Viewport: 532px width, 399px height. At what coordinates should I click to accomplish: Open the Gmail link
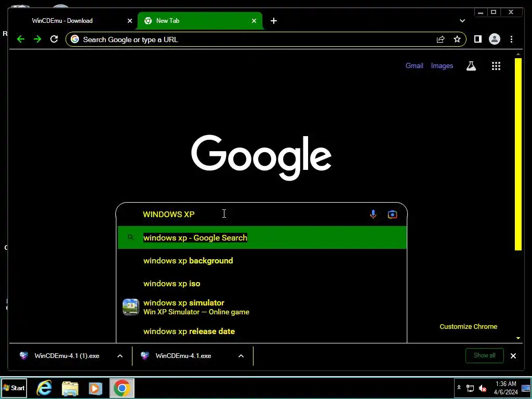(x=414, y=66)
